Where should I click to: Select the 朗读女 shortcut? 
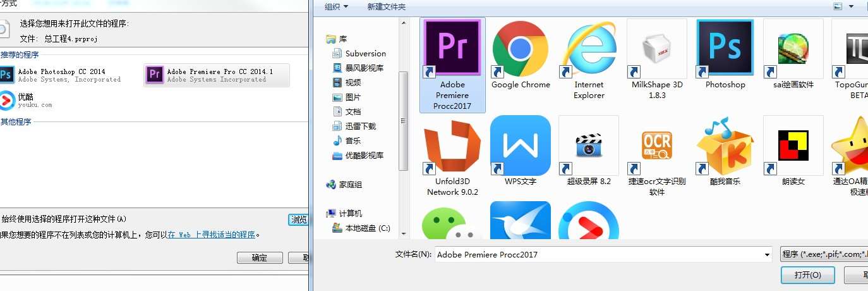coord(793,151)
